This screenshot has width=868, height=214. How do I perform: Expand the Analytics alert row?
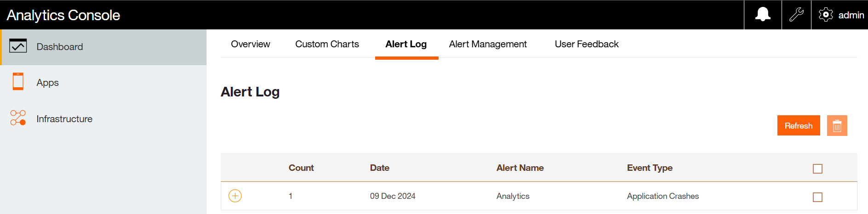(x=235, y=196)
